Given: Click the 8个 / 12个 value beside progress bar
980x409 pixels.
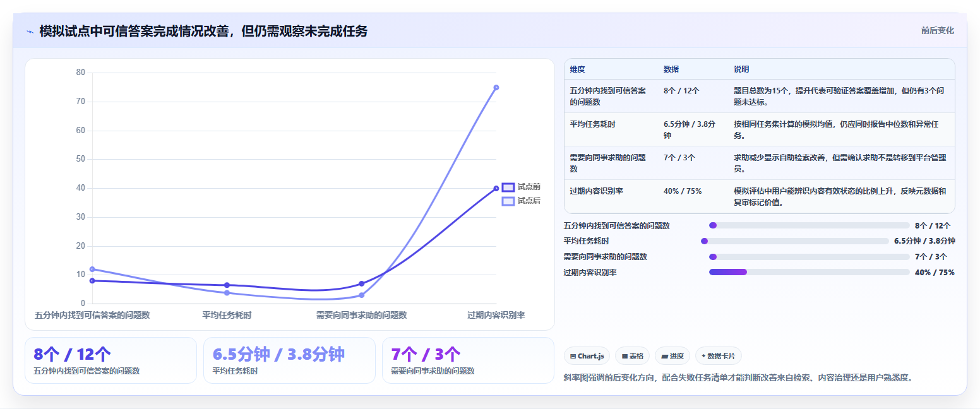Looking at the screenshot, I should (933, 225).
